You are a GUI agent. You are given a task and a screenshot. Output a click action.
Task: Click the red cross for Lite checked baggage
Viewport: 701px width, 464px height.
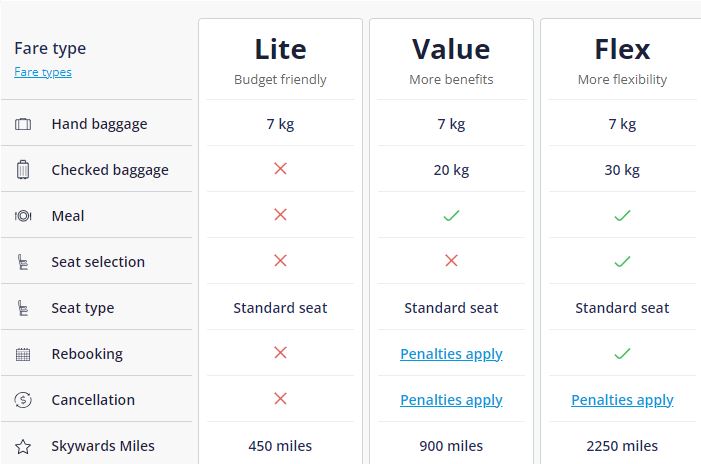click(x=280, y=169)
